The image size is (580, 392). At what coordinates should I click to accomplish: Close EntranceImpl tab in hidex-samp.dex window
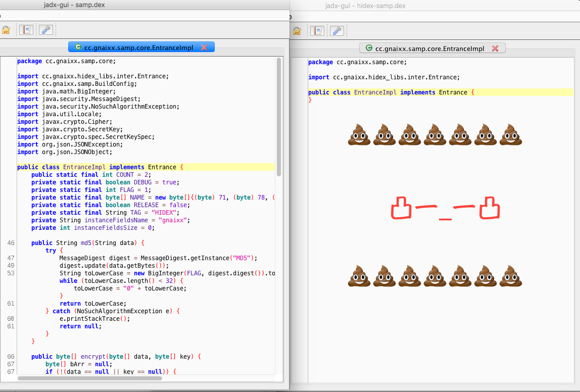[x=495, y=48]
